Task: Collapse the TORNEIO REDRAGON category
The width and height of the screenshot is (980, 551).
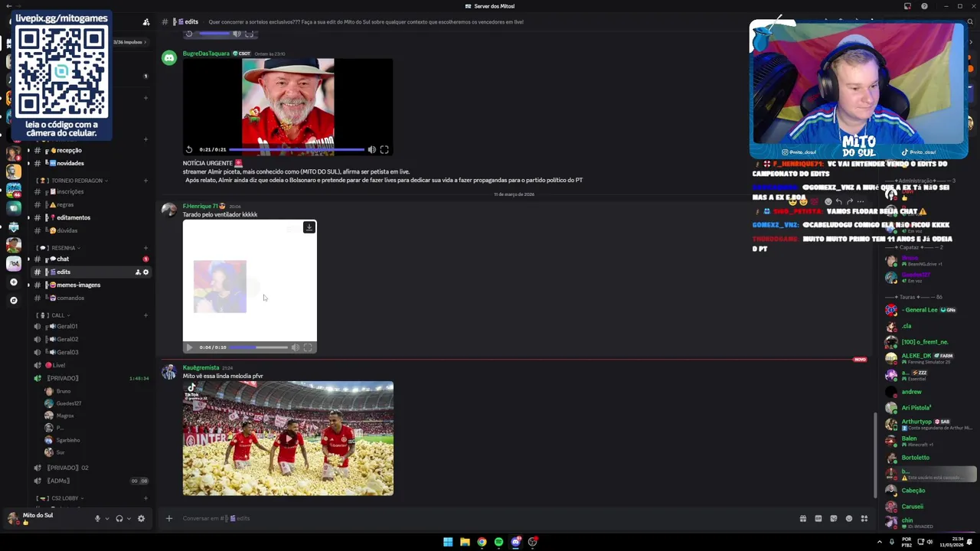Action: 77,181
